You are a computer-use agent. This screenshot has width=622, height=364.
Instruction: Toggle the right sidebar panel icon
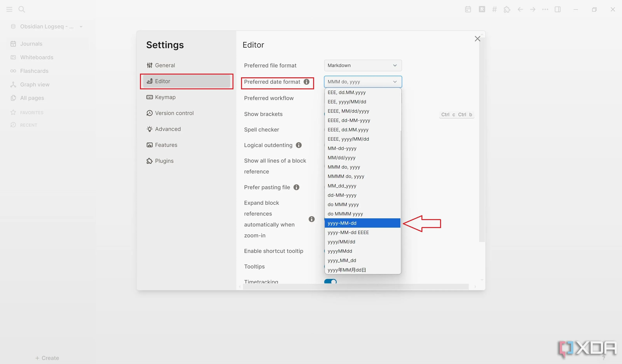pyautogui.click(x=558, y=9)
